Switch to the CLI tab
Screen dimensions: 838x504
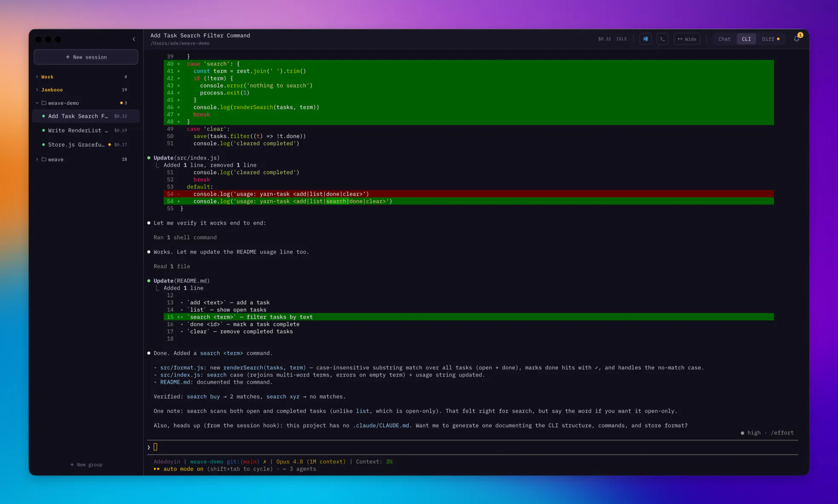[746, 39]
